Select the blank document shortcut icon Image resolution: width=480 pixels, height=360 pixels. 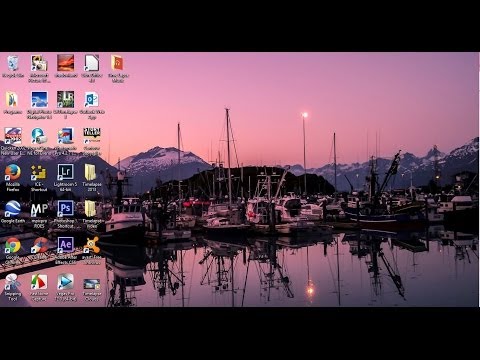(92, 63)
